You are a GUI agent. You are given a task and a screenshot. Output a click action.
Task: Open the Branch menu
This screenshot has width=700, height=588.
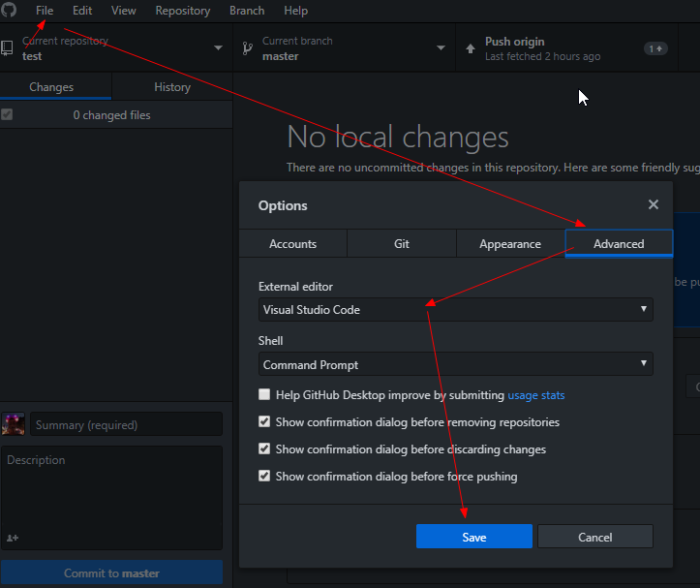click(x=247, y=11)
